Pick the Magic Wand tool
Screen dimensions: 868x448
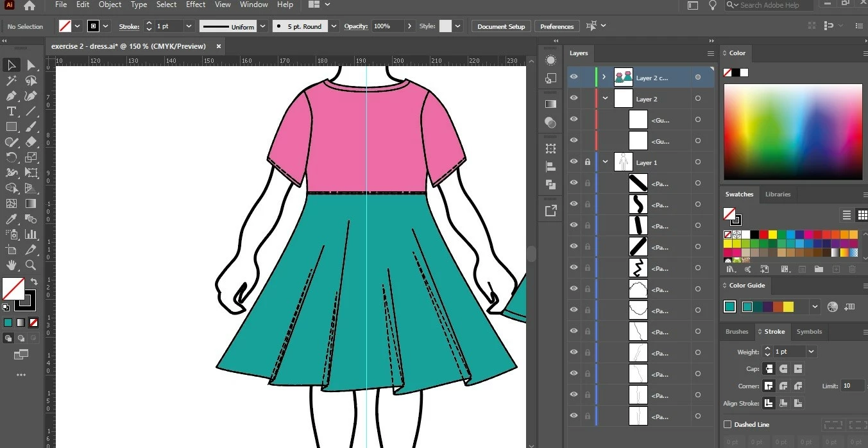11,80
